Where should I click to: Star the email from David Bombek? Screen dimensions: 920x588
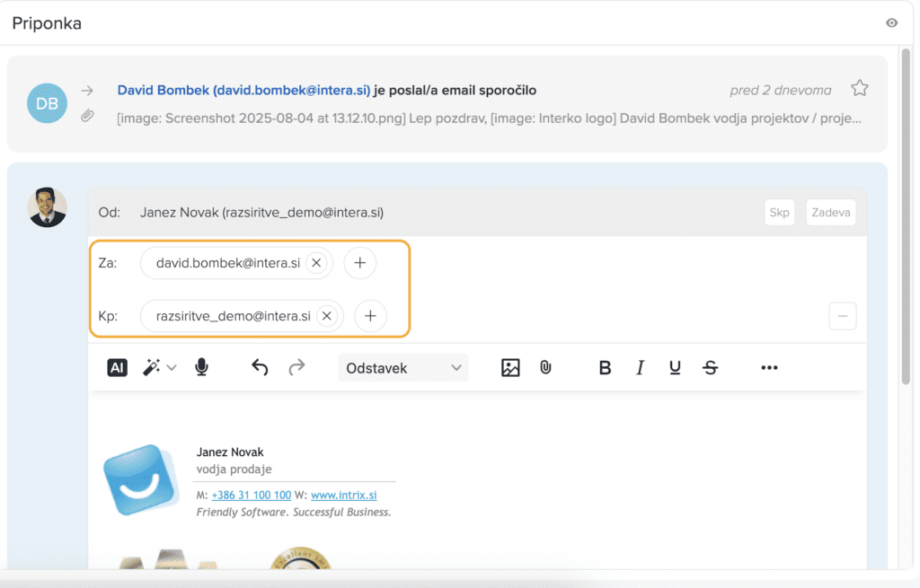point(860,88)
